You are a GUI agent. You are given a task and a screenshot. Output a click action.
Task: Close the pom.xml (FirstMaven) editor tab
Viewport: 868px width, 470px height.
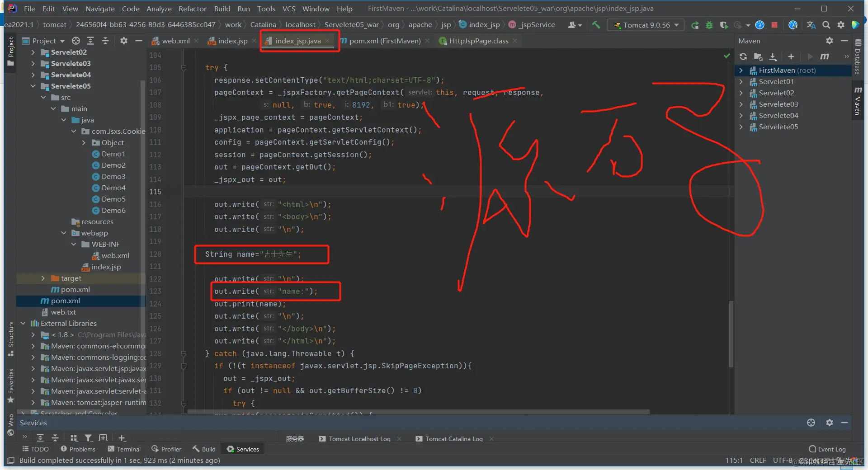(427, 41)
